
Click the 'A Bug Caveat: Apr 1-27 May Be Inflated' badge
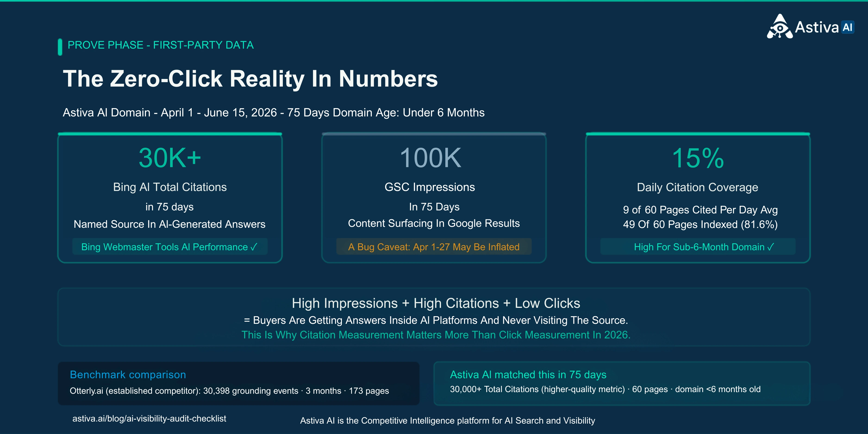pyautogui.click(x=434, y=247)
